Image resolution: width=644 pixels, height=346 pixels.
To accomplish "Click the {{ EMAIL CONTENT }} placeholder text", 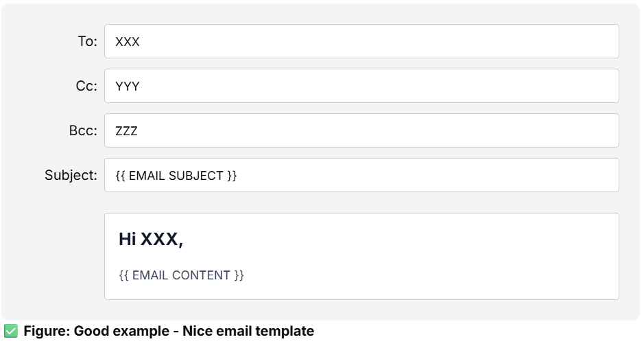I will (x=182, y=275).
